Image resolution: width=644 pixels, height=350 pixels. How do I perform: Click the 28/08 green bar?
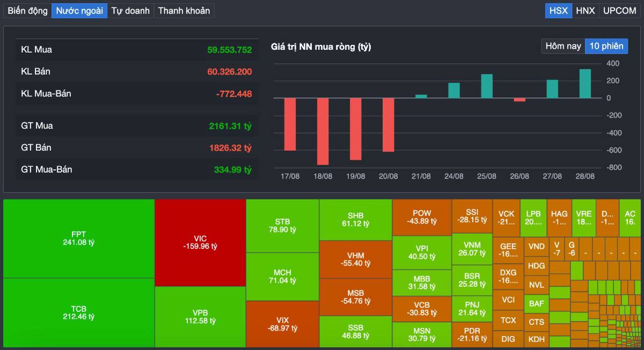[585, 84]
